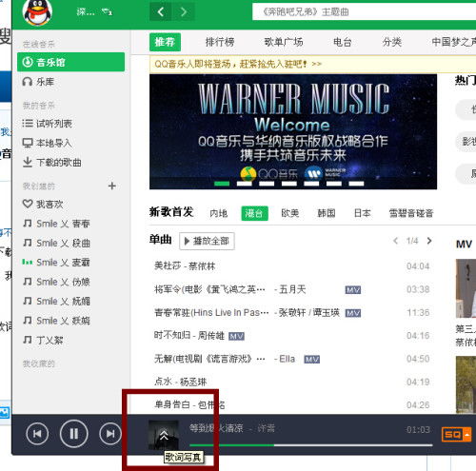Open 下载的歌曲 in the sidebar
Image resolution: width=476 pixels, height=471 pixels.
coord(52,162)
